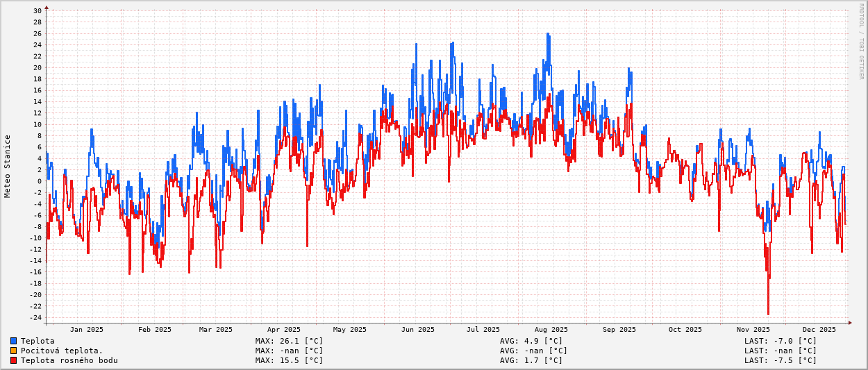Click the red arrow atop the Y axis
Screen dimensions: 868x370
[47, 8]
